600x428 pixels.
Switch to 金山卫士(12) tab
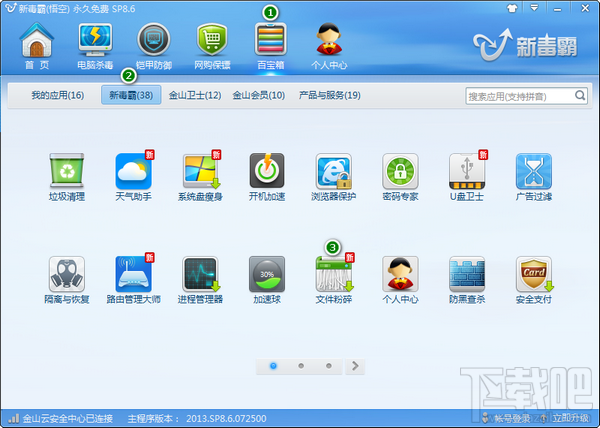[195, 95]
